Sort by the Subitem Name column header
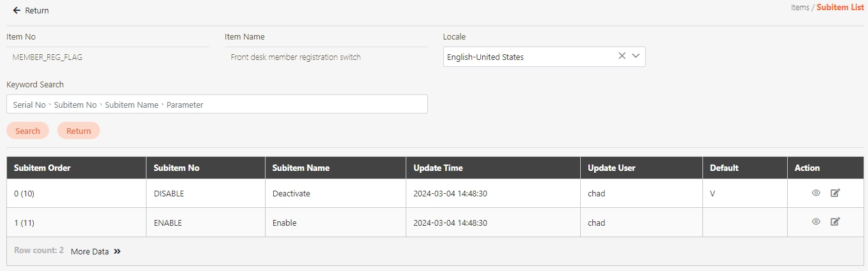The width and height of the screenshot is (868, 271). tap(301, 168)
